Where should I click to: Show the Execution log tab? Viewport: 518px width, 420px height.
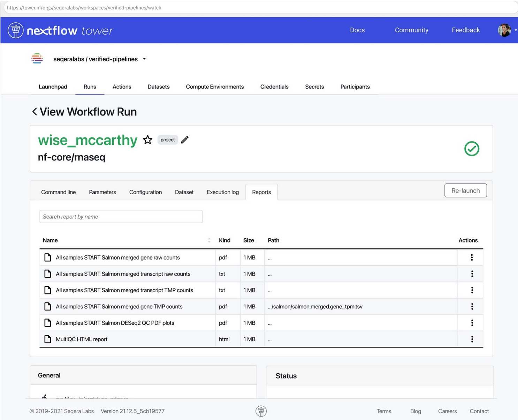223,192
